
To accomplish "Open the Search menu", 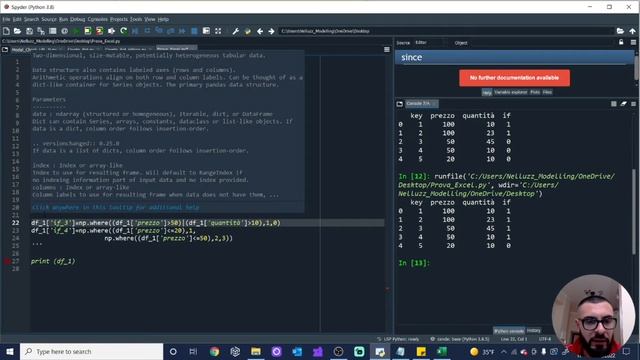I will [x=31, y=19].
